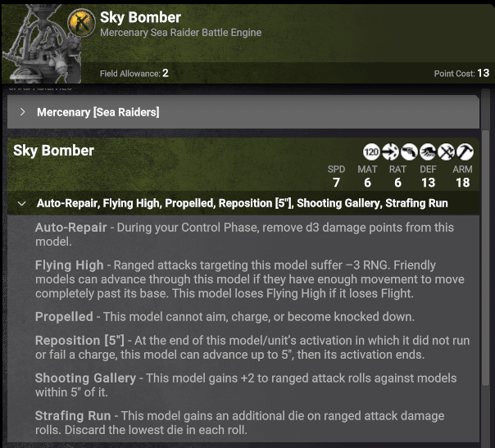Click the wave amphibious icon

[428, 152]
